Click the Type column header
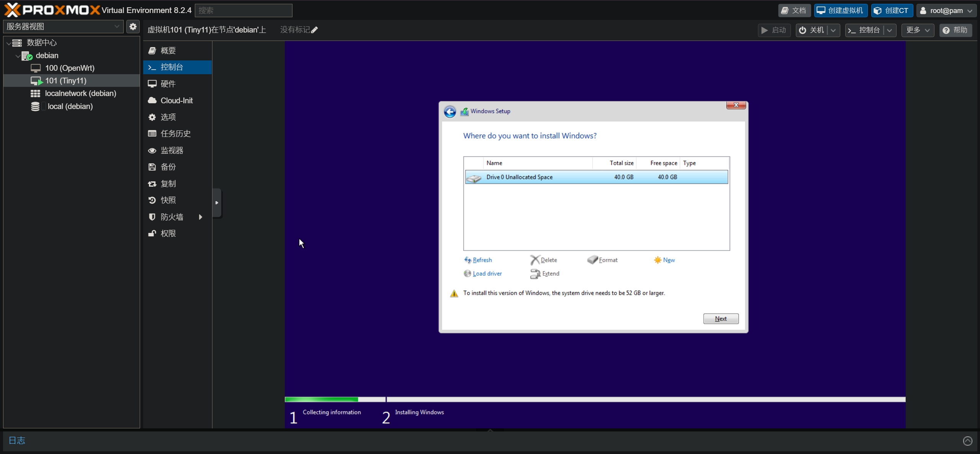 pos(704,163)
